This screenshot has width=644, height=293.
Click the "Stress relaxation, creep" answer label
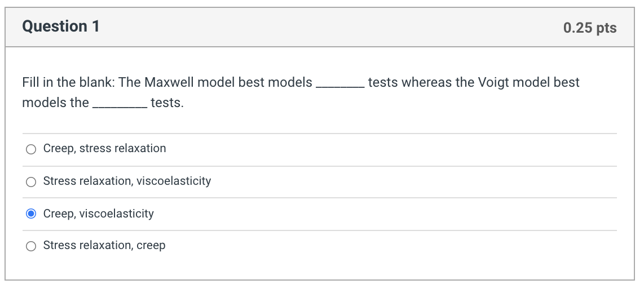104,246
